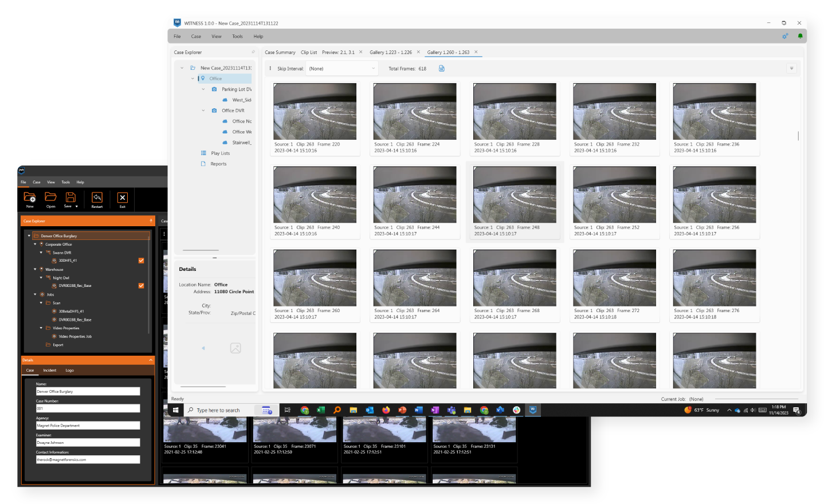Viewport: 824px width, 504px height.
Task: Click the Open folder toolbar icon
Action: click(x=50, y=198)
